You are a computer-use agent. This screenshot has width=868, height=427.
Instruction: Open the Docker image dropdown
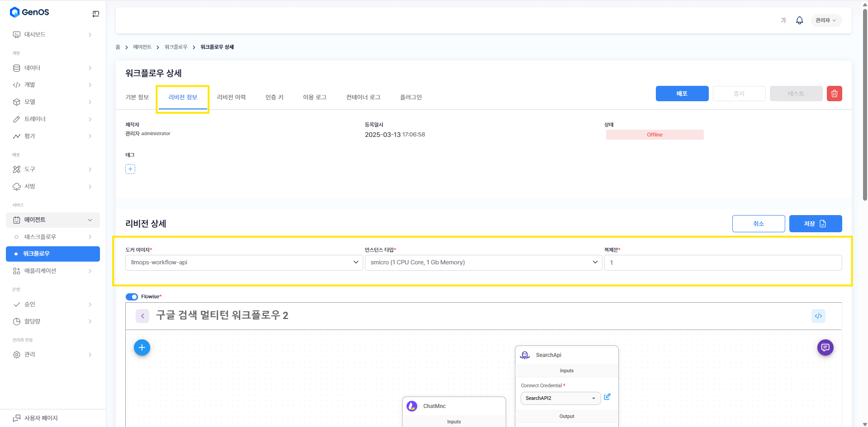[244, 263]
